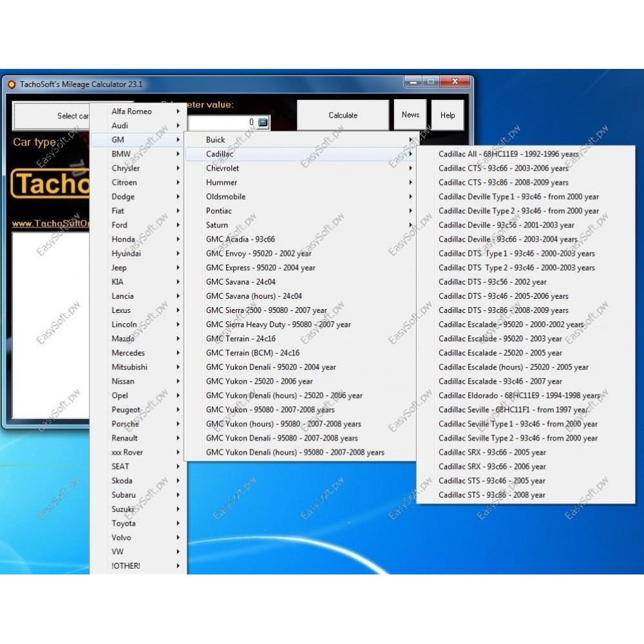This screenshot has width=644, height=644.
Task: Click the TachoSoft title bar app icon
Action: [x=12, y=84]
